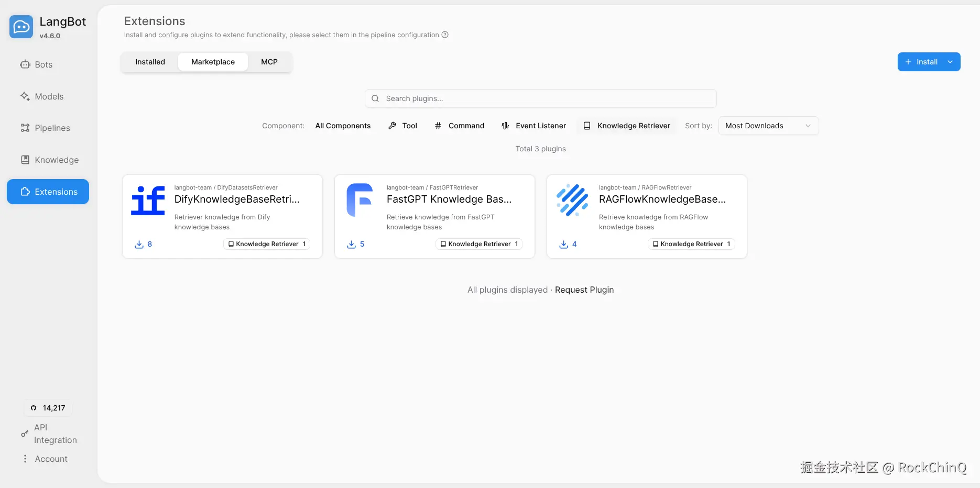Screen dimensions: 980x488
Task: Filter plugins by Tool component
Action: tap(402, 126)
